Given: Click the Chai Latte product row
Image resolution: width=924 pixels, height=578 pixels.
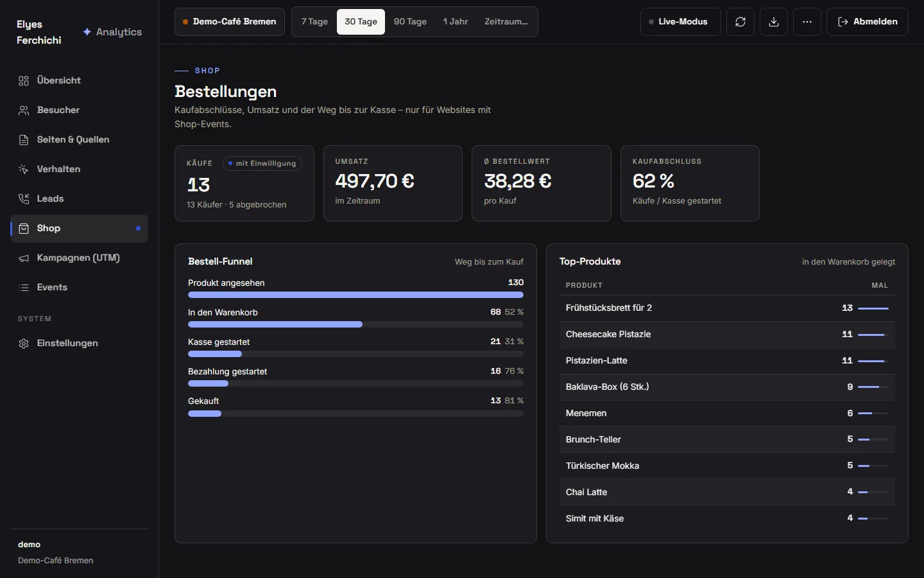Looking at the screenshot, I should 727,493.
